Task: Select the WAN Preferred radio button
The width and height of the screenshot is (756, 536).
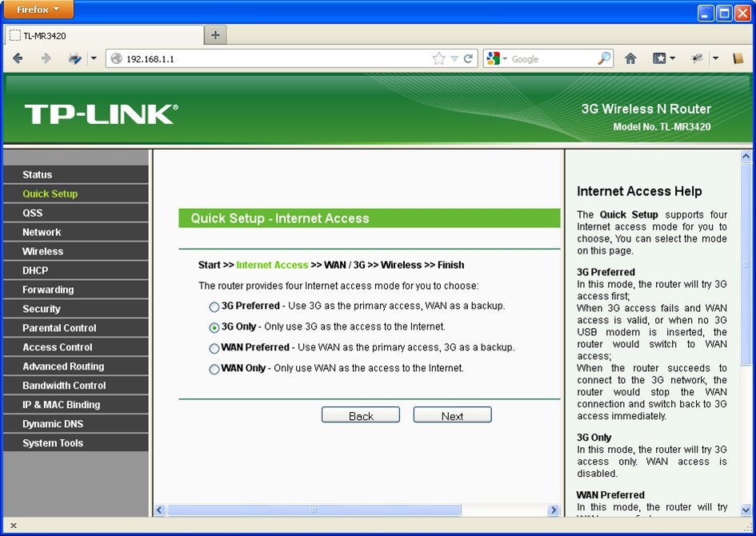Action: (214, 349)
